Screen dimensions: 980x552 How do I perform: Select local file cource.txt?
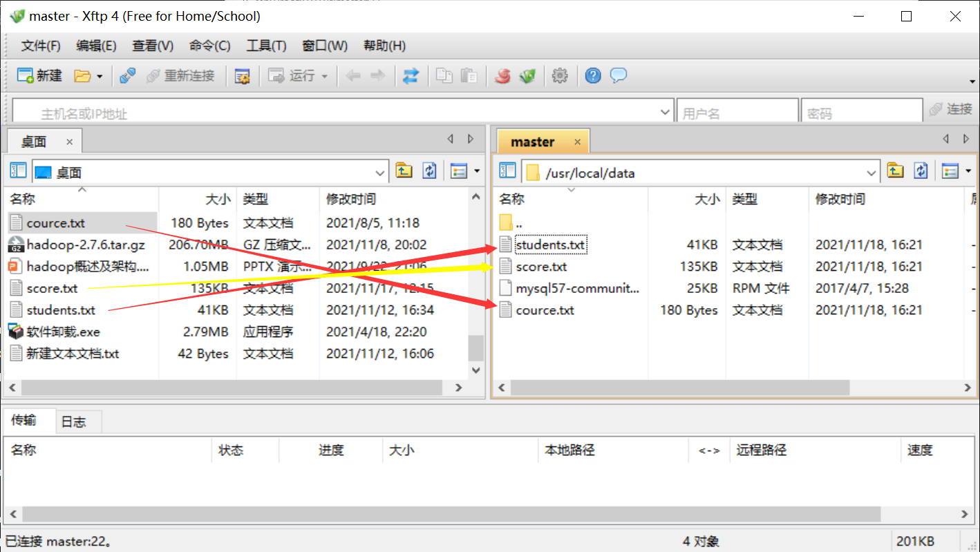pyautogui.click(x=56, y=223)
